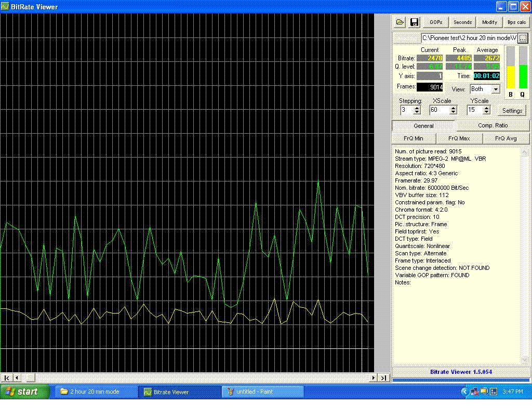Jump to graph end with last-frame button
This screenshot has height=416, width=532.
(x=384, y=378)
